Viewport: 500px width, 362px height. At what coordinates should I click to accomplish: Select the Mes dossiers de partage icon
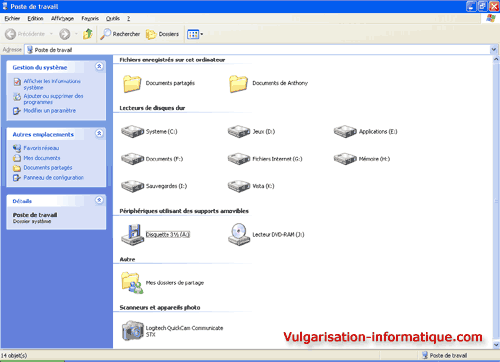[x=132, y=283]
